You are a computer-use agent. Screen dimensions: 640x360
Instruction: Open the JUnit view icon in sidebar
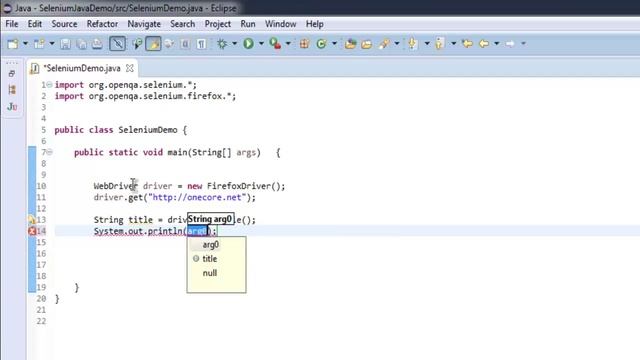click(12, 107)
